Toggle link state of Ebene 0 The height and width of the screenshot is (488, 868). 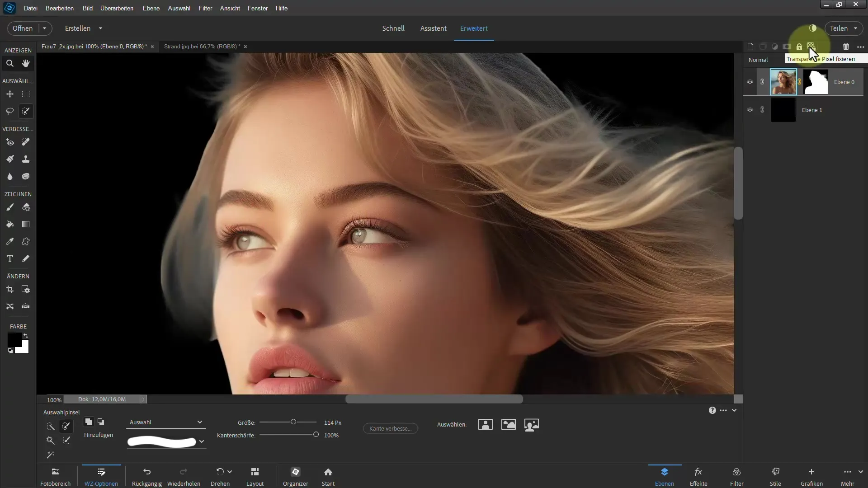coord(762,82)
